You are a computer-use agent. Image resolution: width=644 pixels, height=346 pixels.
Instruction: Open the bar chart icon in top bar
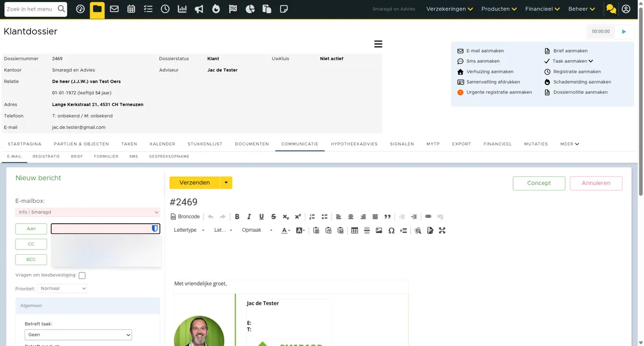(182, 9)
